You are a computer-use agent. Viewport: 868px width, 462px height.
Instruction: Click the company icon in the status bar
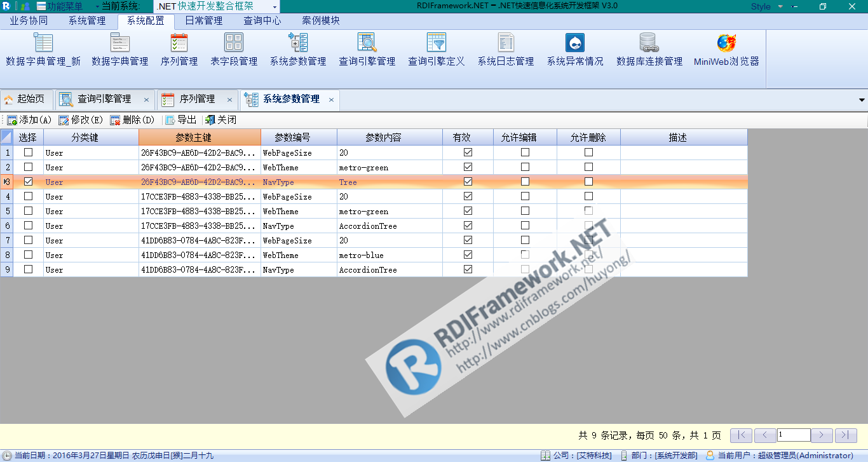(x=545, y=456)
